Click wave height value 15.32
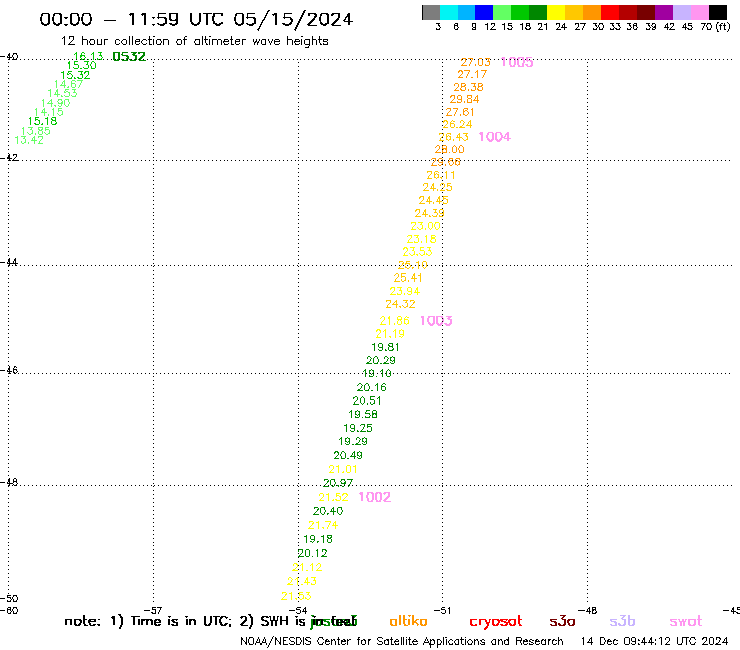 75,75
